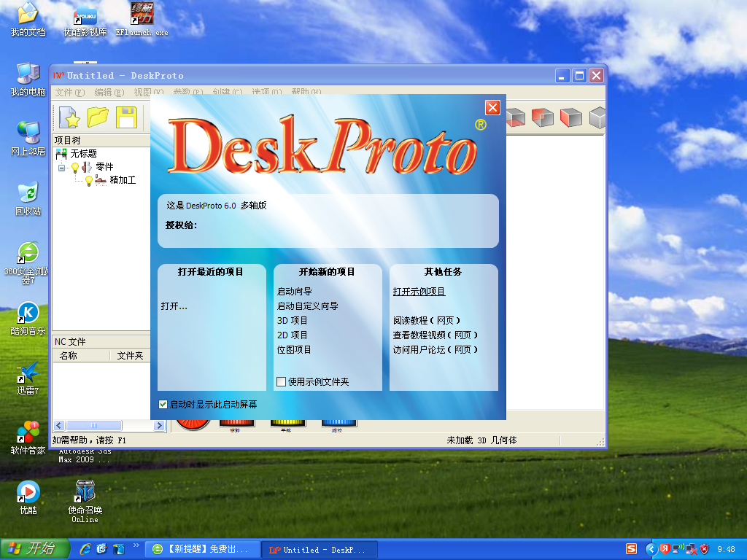Toggle 使用示例文件夹 checkbox
747x560 pixels.
[281, 381]
